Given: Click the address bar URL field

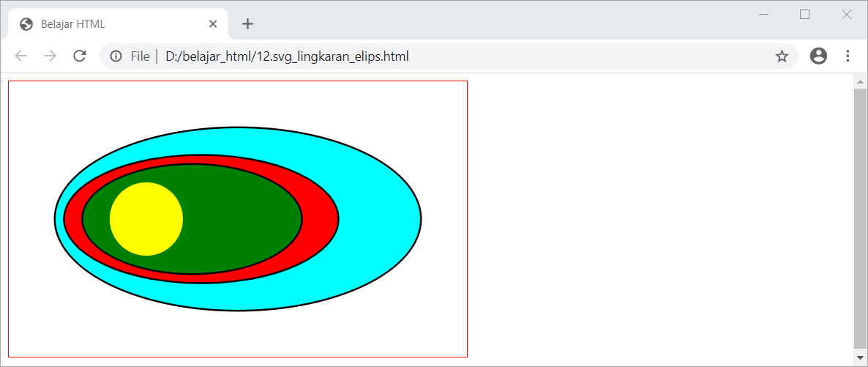Looking at the screenshot, I should (x=449, y=56).
